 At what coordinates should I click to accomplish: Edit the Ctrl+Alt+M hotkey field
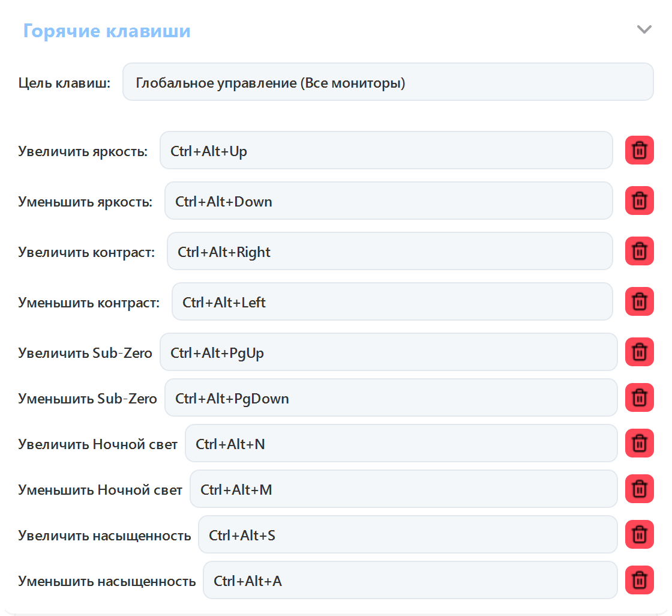coord(404,489)
